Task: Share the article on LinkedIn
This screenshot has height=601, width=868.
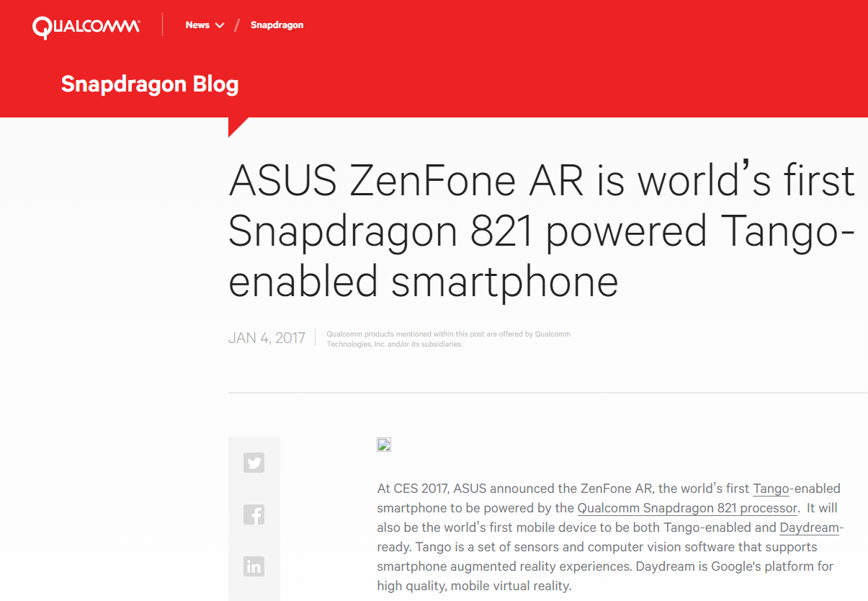Action: tap(254, 566)
